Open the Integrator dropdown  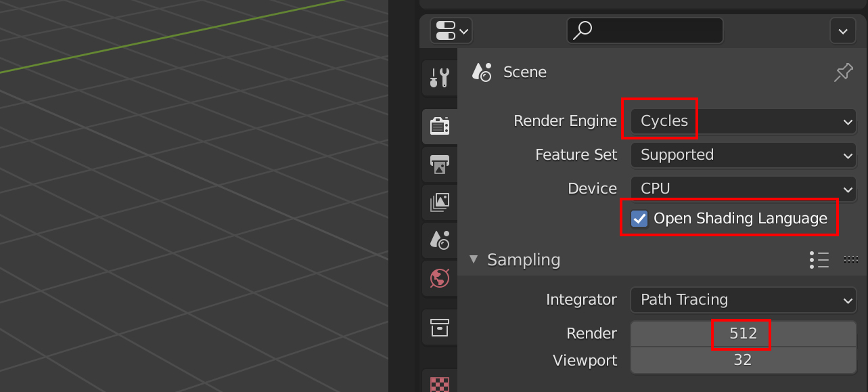[744, 300]
